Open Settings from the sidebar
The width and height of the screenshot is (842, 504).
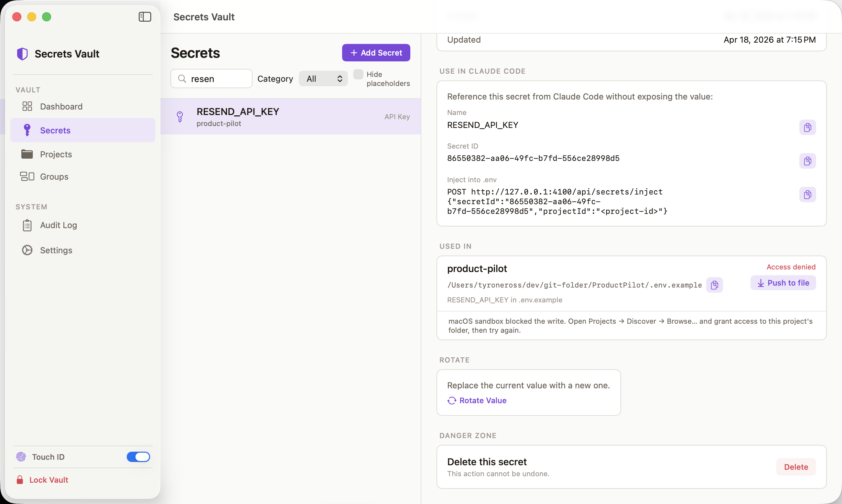pos(82,250)
